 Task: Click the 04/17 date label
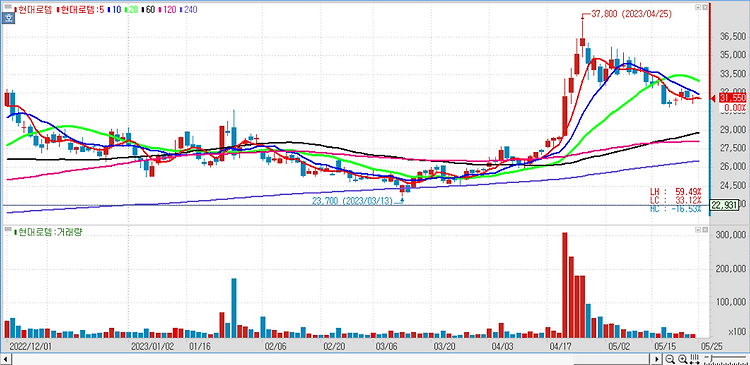562,345
